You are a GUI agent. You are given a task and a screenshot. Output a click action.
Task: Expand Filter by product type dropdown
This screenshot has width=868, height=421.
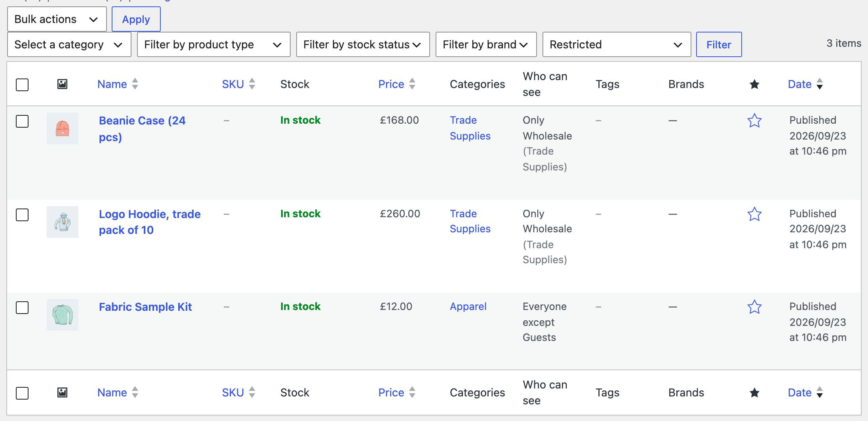(214, 44)
